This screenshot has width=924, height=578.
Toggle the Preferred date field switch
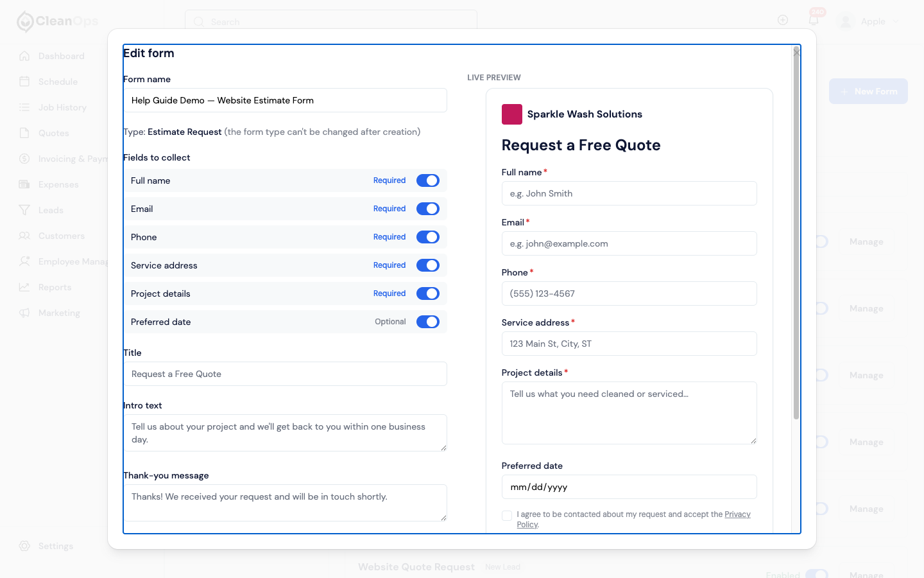pyautogui.click(x=428, y=322)
